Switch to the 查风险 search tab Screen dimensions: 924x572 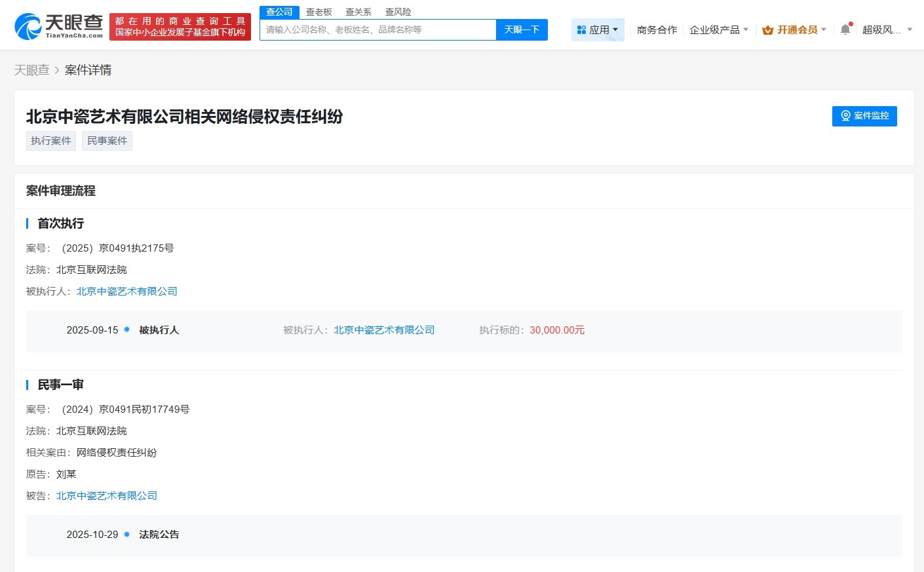tap(398, 11)
